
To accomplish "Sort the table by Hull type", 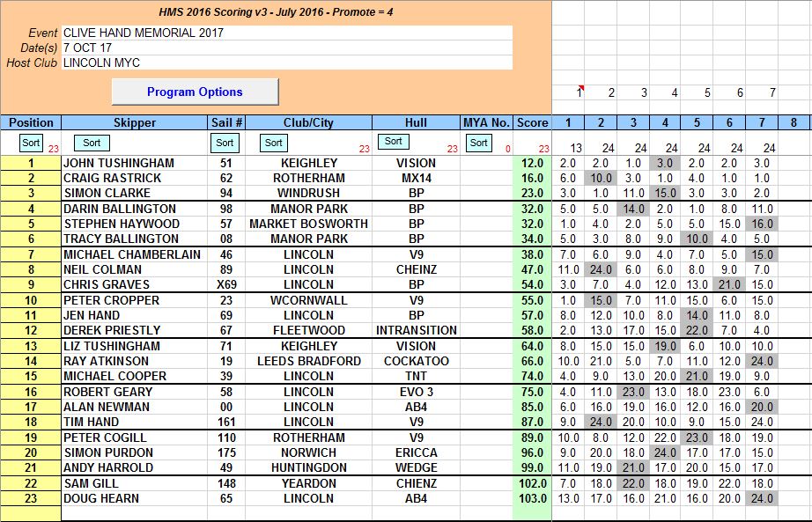I will point(393,142).
